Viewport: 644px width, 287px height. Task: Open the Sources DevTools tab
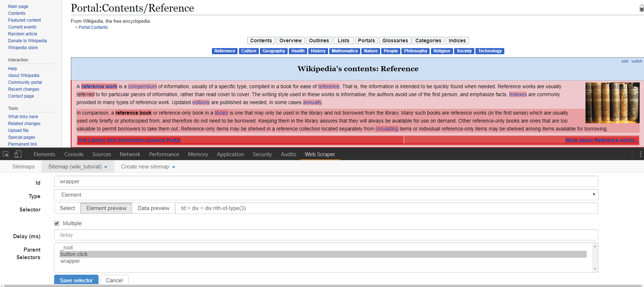coord(101,154)
